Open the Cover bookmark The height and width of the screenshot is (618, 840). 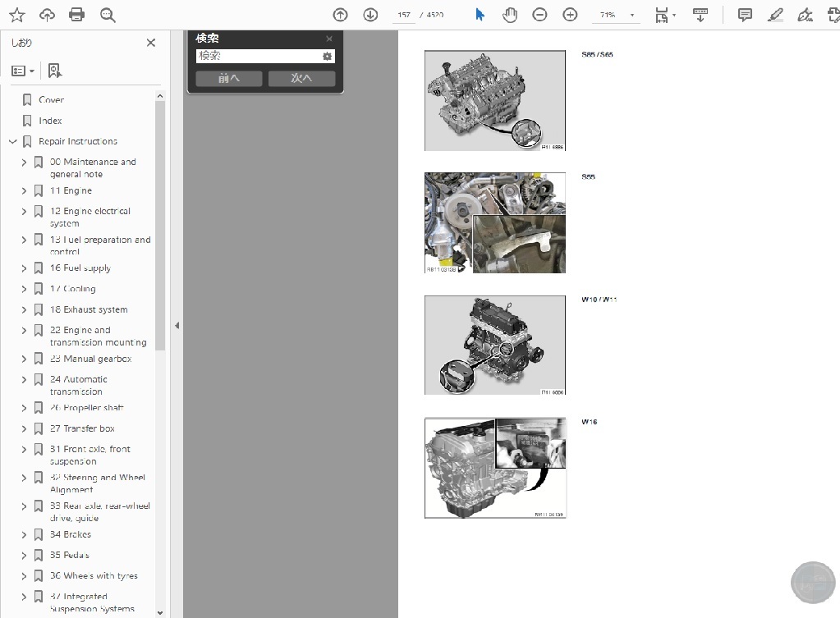(x=52, y=99)
